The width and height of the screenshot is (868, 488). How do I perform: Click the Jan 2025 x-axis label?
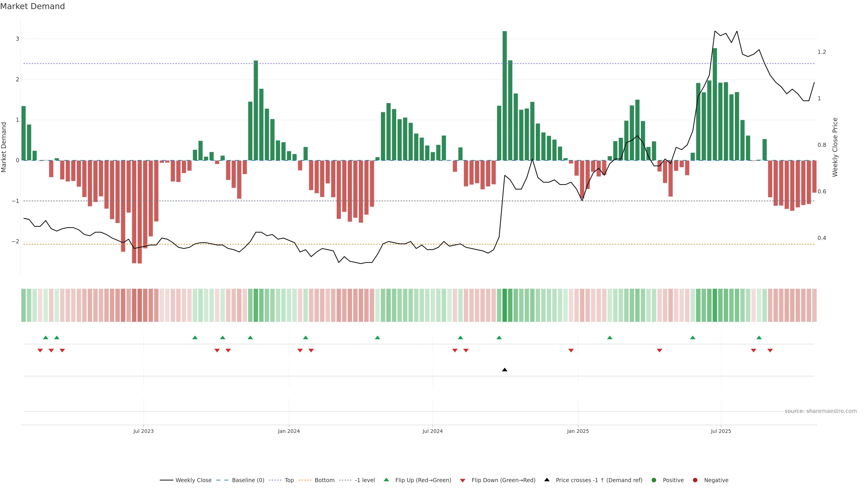(578, 432)
